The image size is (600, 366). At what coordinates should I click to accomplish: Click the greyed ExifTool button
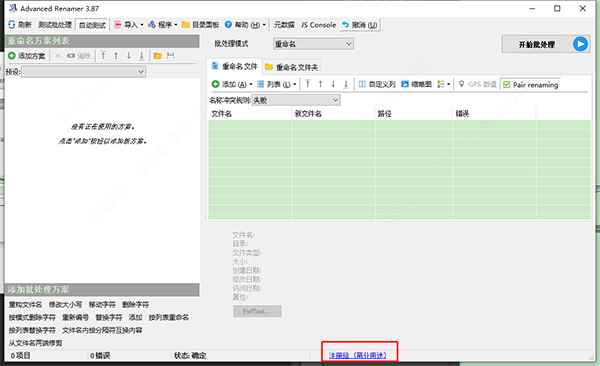(x=257, y=311)
